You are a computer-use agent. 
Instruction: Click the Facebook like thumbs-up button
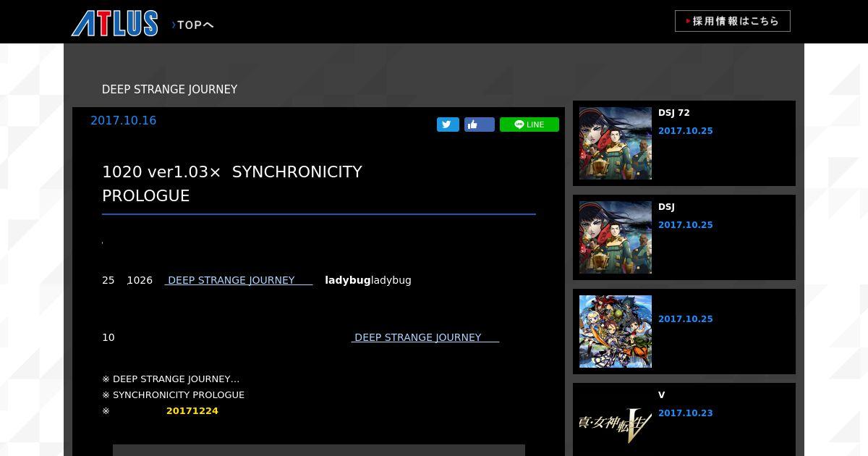(x=480, y=124)
